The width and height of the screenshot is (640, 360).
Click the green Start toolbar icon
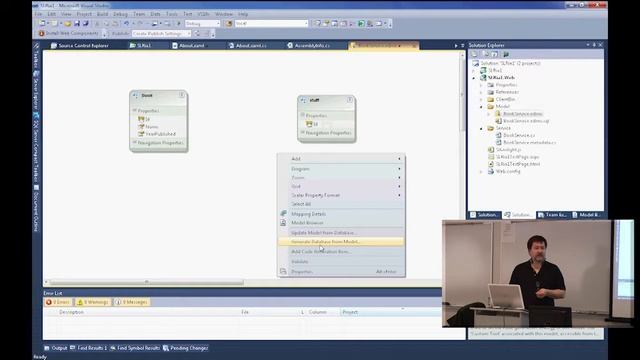(x=361, y=24)
